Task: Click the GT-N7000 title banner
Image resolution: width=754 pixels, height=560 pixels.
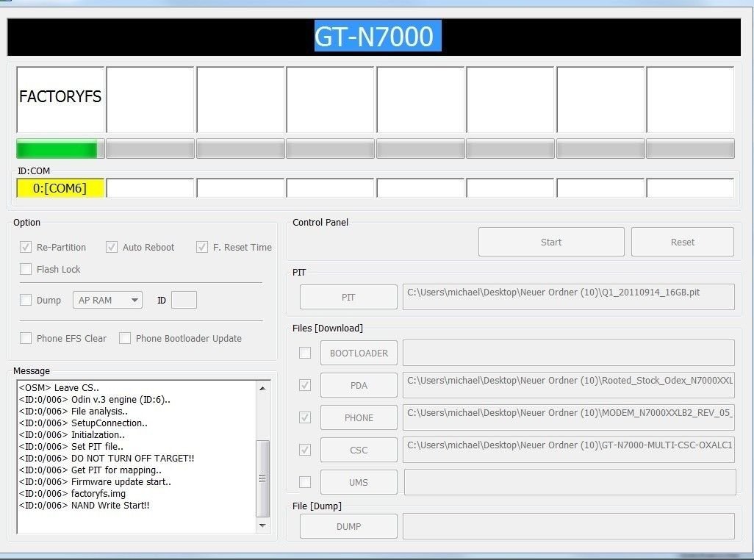Action: coord(374,37)
